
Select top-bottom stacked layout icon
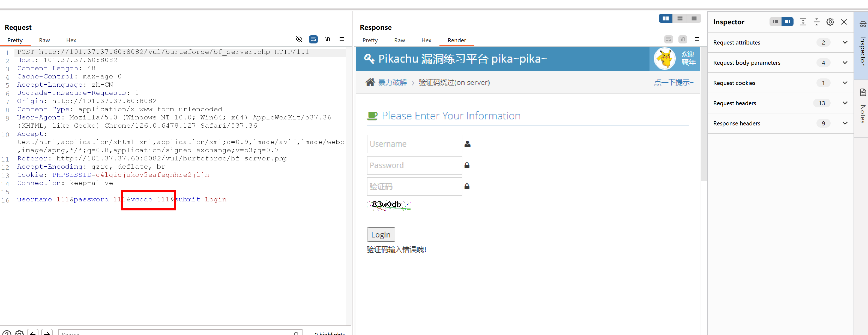(x=680, y=18)
